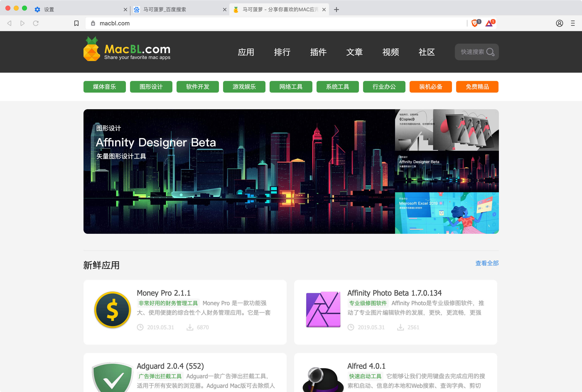
Task: Select the 系统工具 category button
Action: coord(338,87)
